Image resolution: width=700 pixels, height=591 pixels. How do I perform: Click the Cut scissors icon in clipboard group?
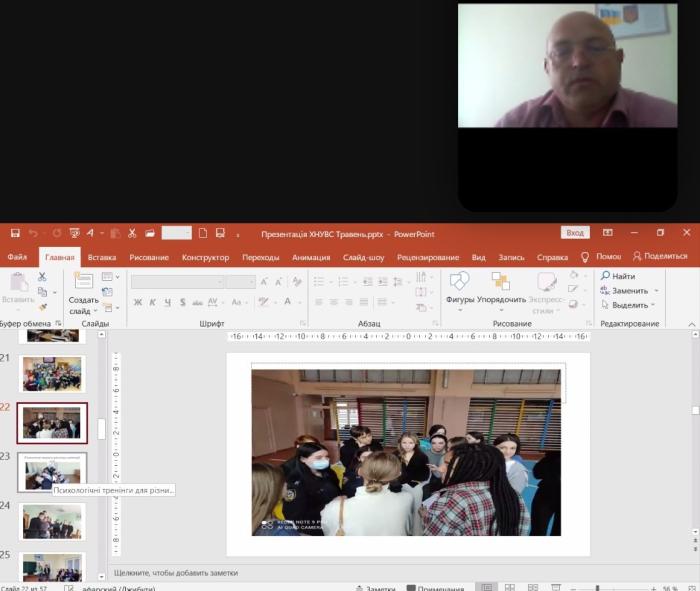(42, 277)
